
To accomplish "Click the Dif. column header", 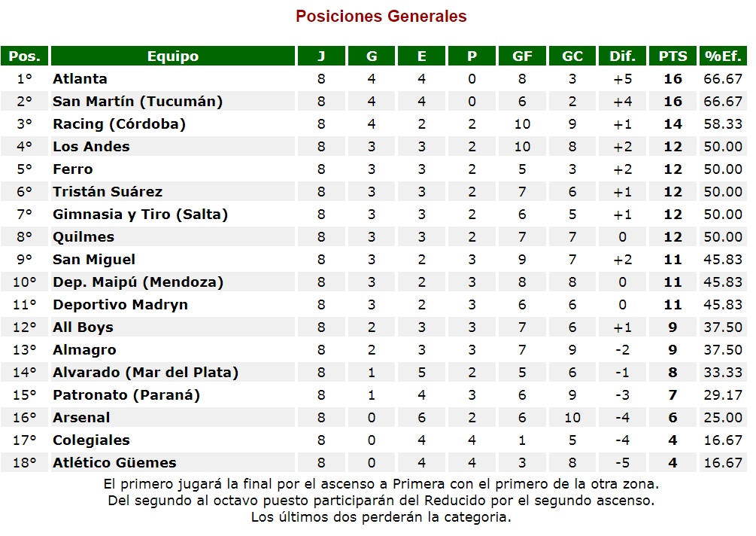I will tap(623, 56).
